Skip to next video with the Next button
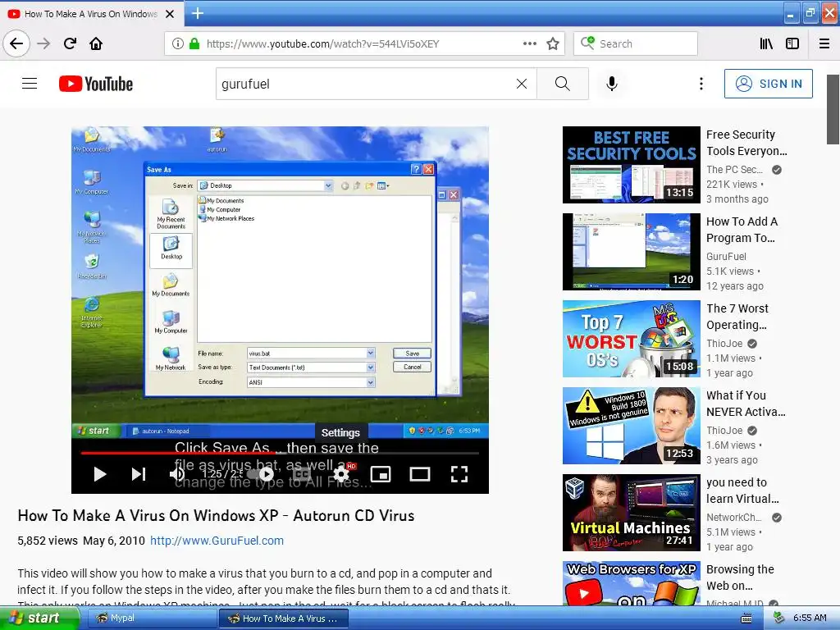 point(139,474)
